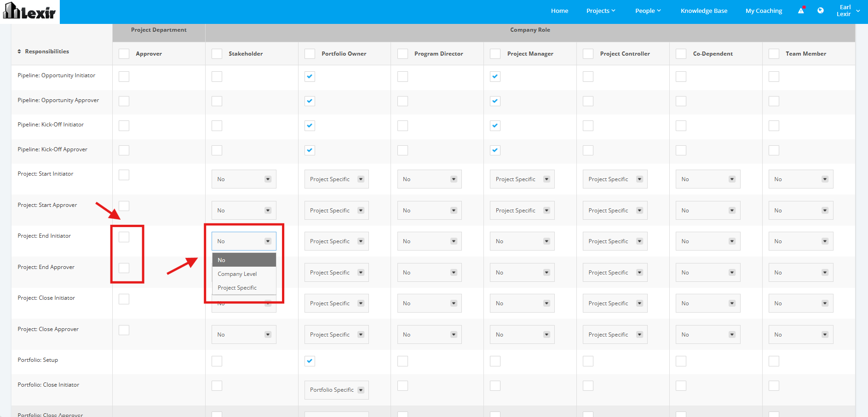Image resolution: width=868 pixels, height=417 pixels.
Task: Open Project Manager dropdown for Project: Start Approver
Action: point(522,211)
